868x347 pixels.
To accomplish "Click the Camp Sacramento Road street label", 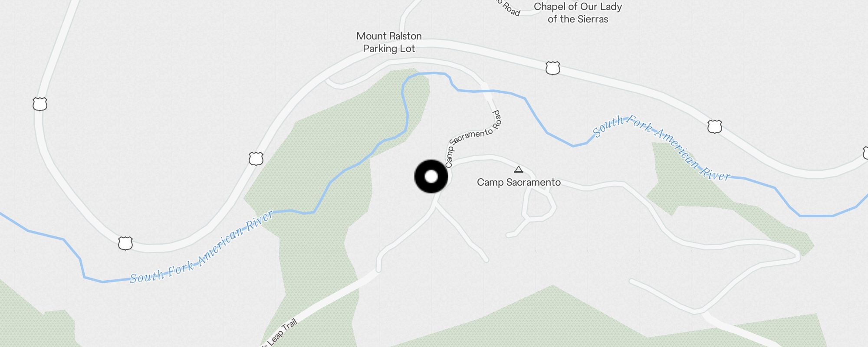I will point(473,138).
